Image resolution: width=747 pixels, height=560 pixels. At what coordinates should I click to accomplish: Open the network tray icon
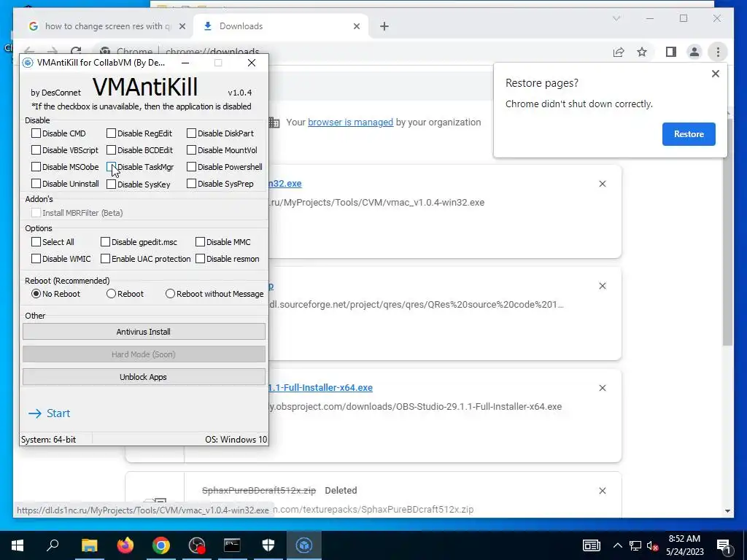click(635, 545)
